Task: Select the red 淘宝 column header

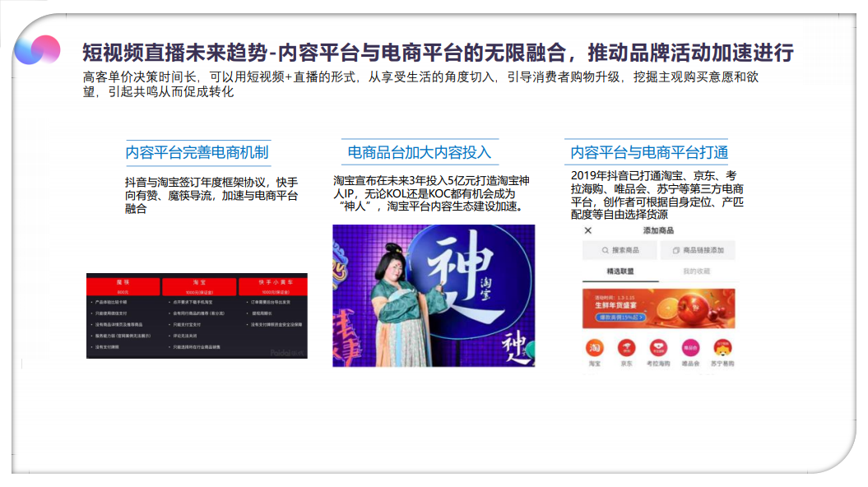Action: point(199,286)
